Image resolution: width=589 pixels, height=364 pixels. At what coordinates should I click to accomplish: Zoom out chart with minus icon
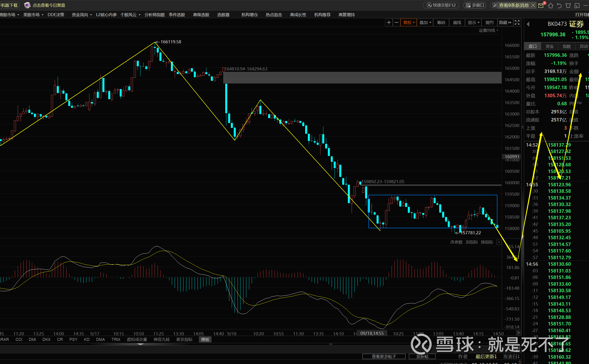(396, 23)
